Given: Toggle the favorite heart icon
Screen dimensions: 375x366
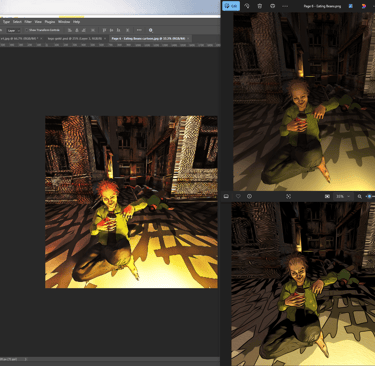Looking at the screenshot, I should coord(238,196).
